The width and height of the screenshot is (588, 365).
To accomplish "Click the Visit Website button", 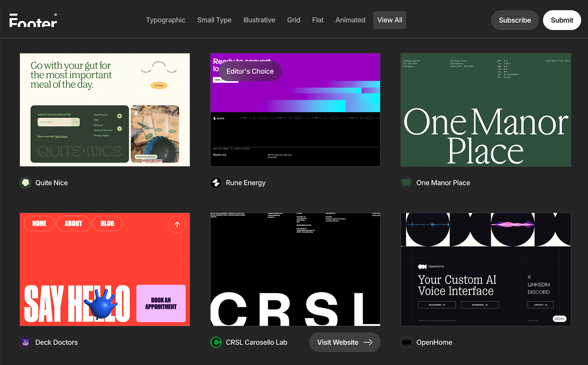I will pyautogui.click(x=345, y=342).
